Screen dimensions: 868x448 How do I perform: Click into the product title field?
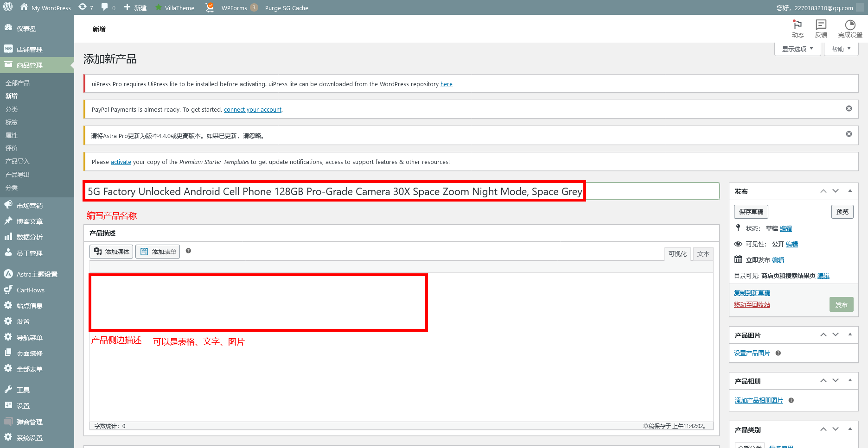click(x=402, y=191)
